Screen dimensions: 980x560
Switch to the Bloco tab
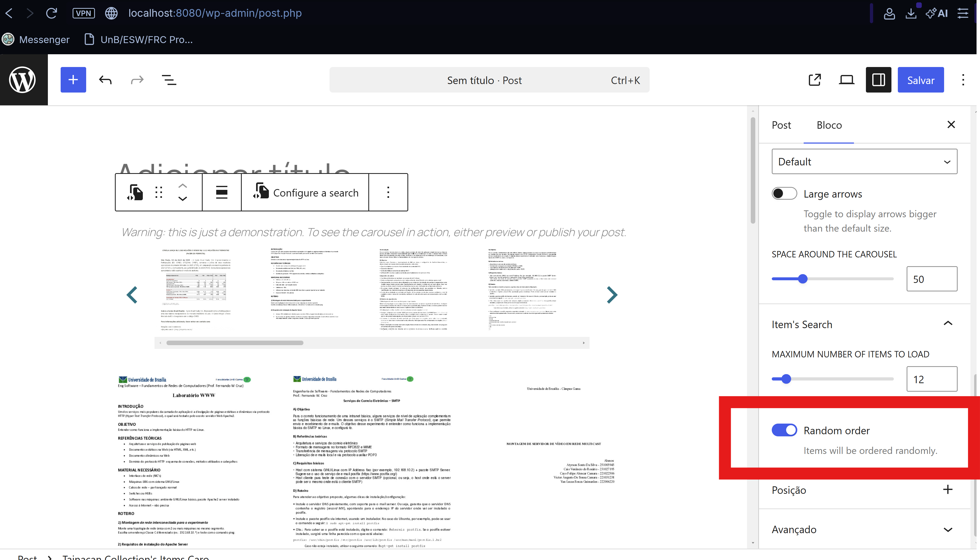point(829,125)
